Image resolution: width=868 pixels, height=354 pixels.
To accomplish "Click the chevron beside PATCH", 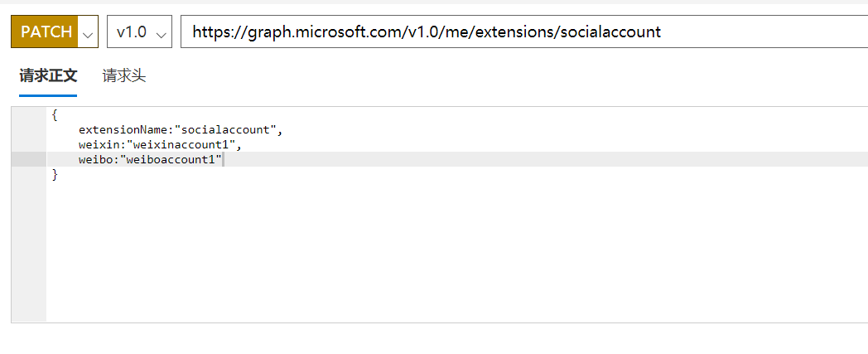I will (x=89, y=33).
